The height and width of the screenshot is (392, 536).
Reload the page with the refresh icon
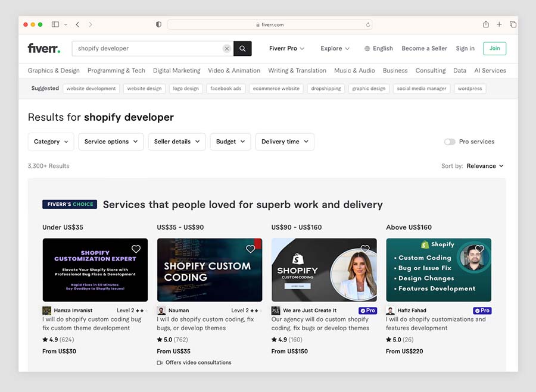click(368, 24)
